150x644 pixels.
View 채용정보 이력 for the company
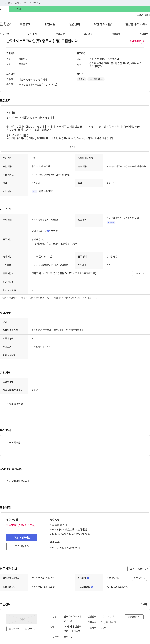[134, 617]
